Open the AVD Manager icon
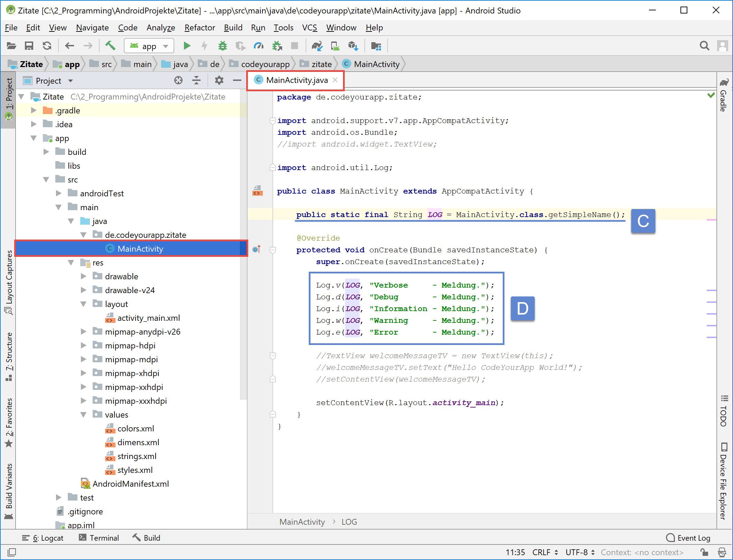The width and height of the screenshot is (733, 560). pos(335,46)
